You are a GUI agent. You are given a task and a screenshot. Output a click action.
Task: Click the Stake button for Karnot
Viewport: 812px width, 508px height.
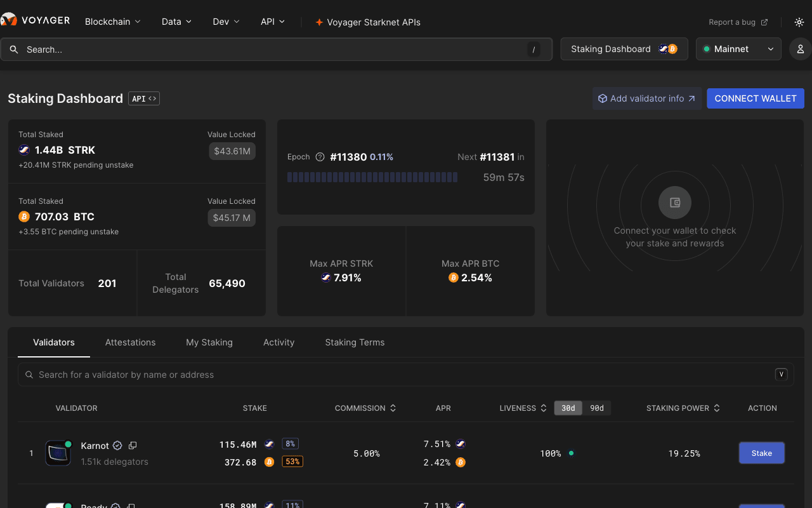click(762, 453)
